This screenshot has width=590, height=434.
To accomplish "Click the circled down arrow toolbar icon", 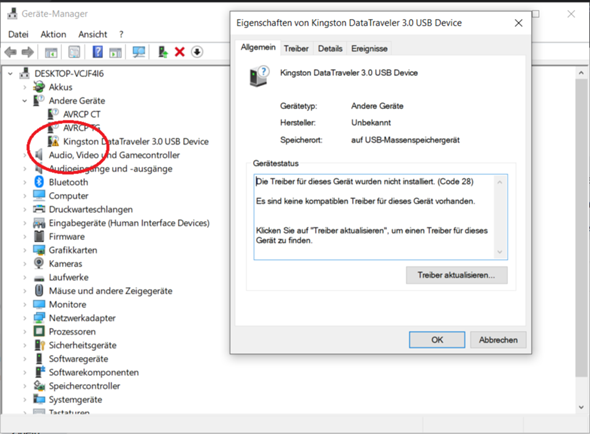I will point(197,52).
